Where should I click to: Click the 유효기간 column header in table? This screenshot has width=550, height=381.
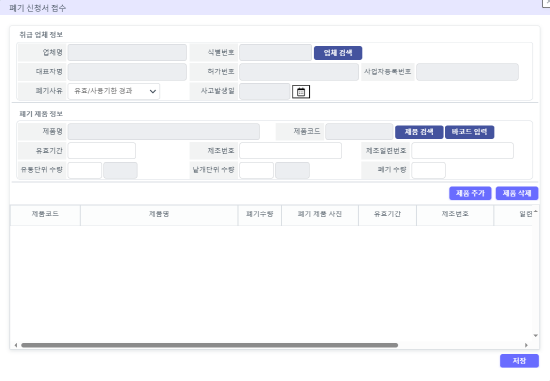tap(387, 215)
